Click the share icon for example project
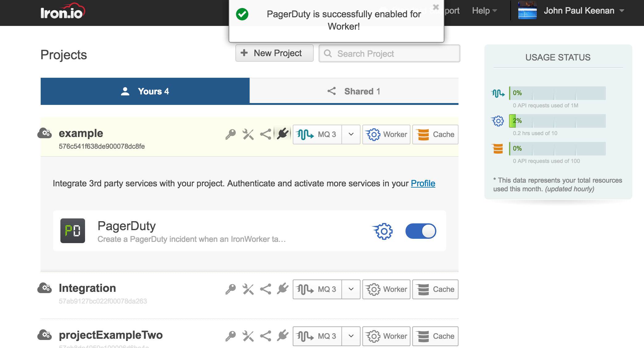The image size is (644, 348). [266, 134]
